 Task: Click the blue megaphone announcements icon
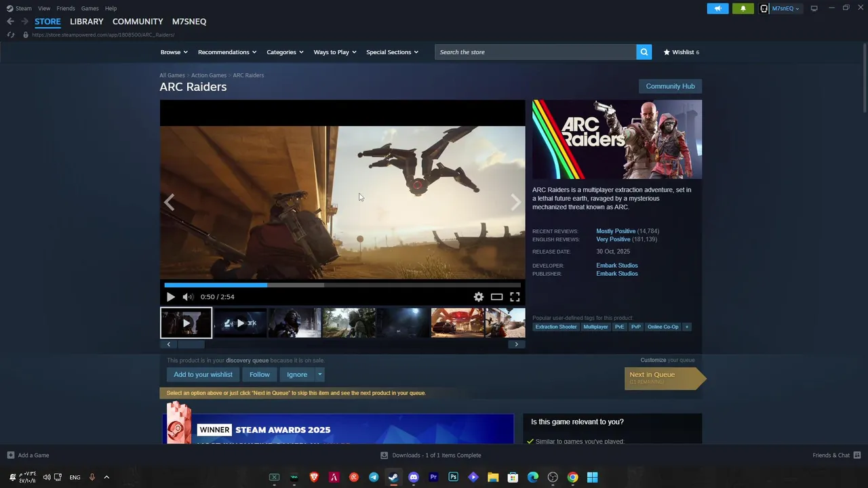(717, 8)
